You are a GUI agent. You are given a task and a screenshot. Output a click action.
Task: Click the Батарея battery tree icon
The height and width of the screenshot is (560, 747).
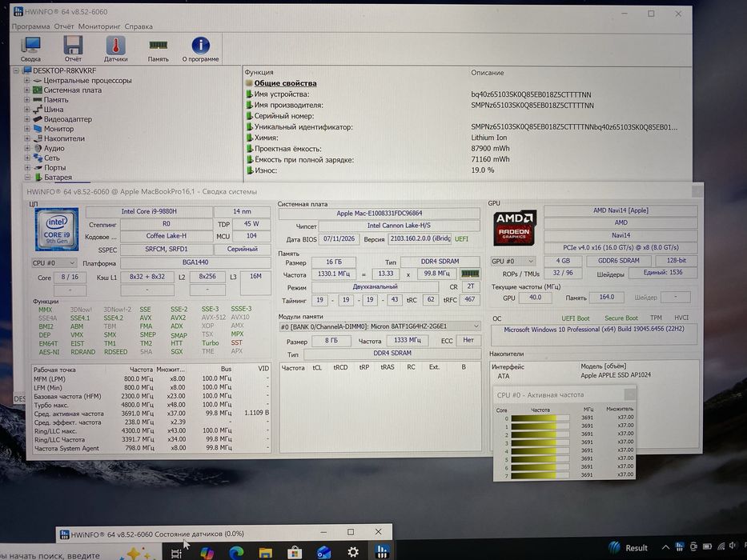click(38, 177)
